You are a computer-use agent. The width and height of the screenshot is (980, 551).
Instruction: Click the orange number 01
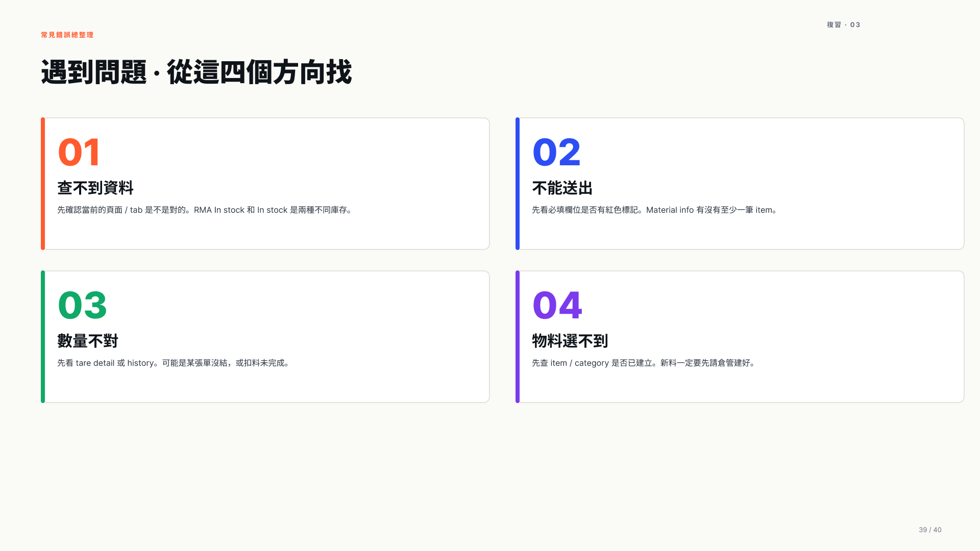click(x=79, y=152)
